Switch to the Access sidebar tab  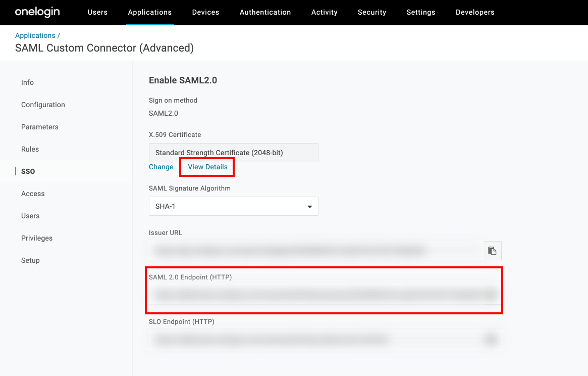click(x=33, y=194)
